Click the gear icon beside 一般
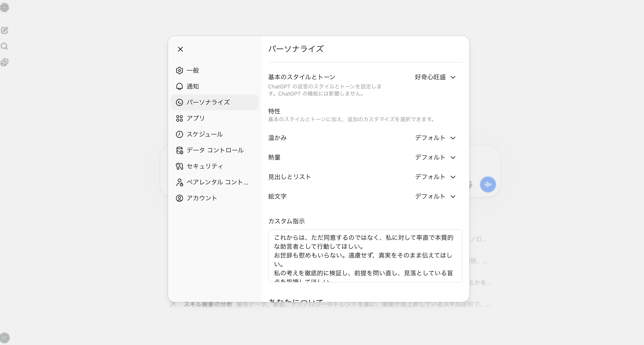Image resolution: width=644 pixels, height=345 pixels. 180,71
